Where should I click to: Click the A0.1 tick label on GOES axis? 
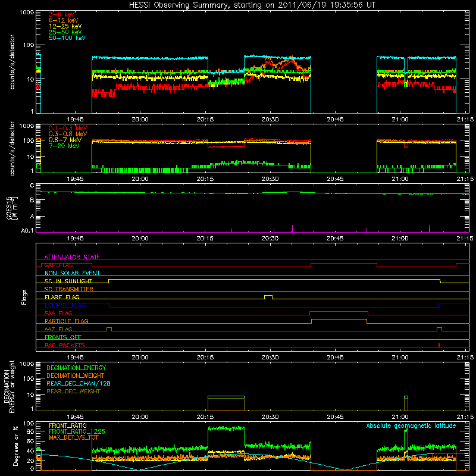pyautogui.click(x=27, y=231)
